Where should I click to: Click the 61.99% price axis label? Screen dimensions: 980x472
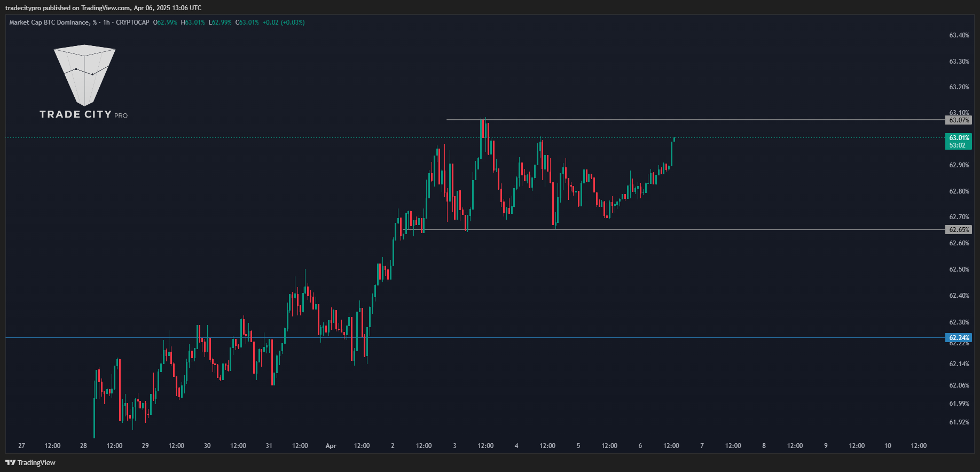(959, 404)
